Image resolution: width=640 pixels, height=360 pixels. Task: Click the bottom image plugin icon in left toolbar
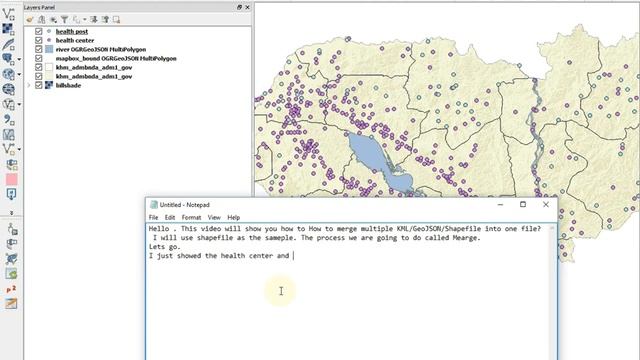11,303
